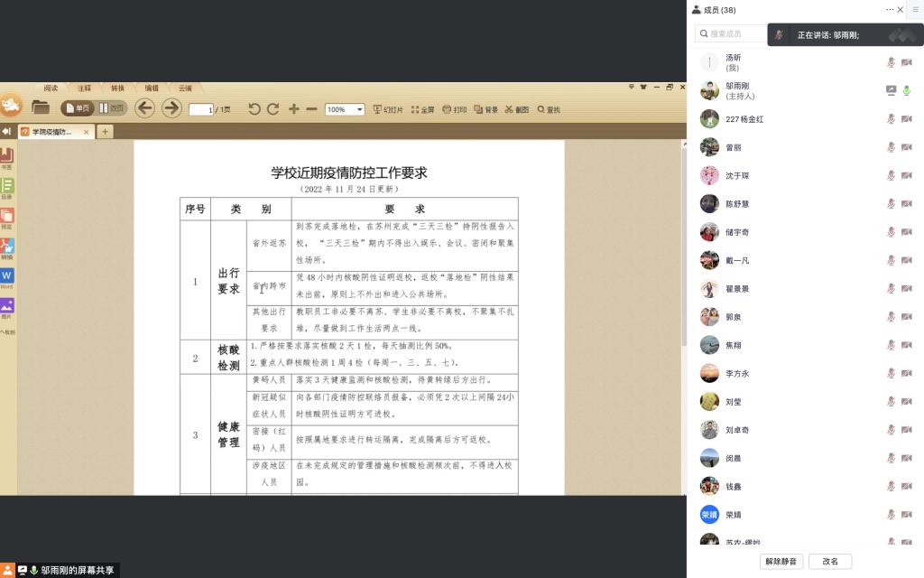Screen dimensions: 924x578
Task: Collapse the left sidebar panel arrow
Action: coord(6,132)
